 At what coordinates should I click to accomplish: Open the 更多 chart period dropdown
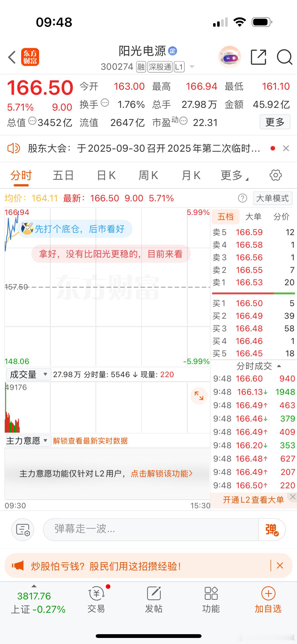click(235, 175)
